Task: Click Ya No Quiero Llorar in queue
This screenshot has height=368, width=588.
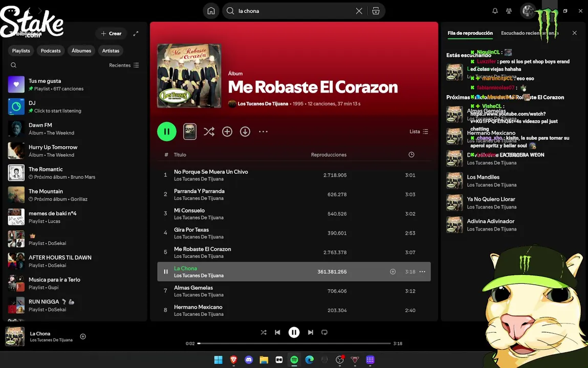Action: click(x=512, y=202)
